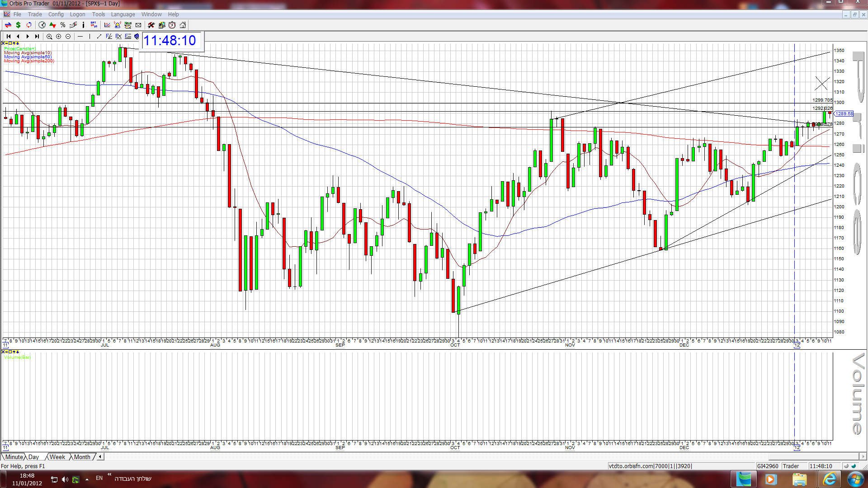Click the house home icon
Viewport: 868px width, 488px height.
(183, 25)
